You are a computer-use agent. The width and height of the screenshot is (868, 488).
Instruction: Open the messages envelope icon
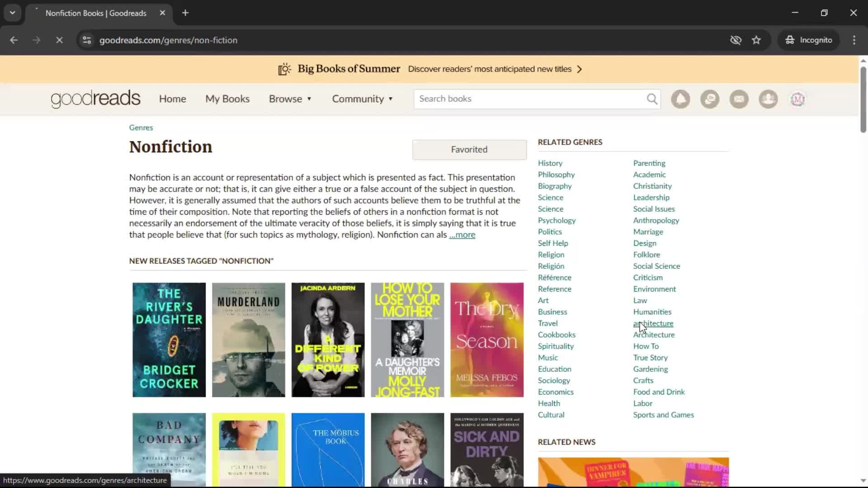pos(739,99)
